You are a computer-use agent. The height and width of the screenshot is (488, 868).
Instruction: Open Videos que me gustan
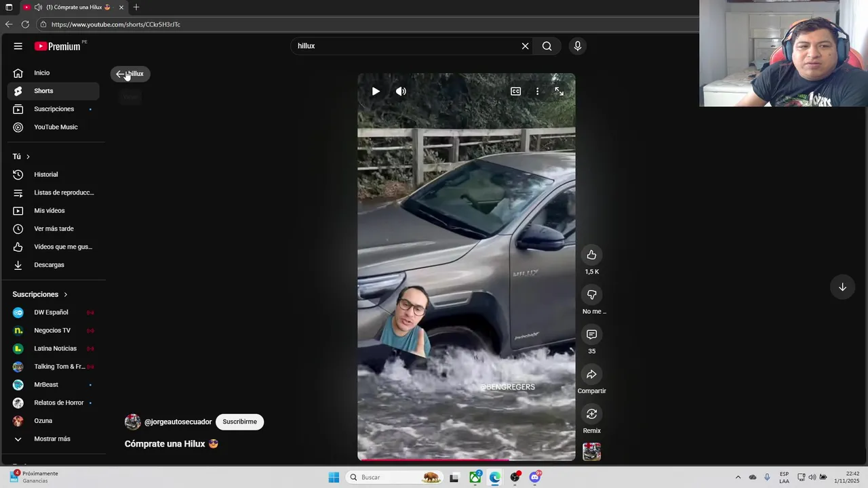tap(53, 247)
